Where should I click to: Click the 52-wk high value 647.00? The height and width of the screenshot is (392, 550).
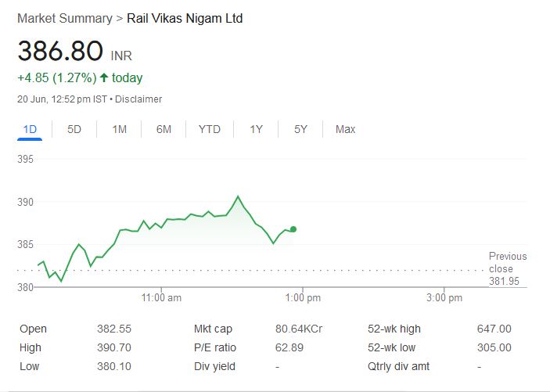pyautogui.click(x=494, y=329)
